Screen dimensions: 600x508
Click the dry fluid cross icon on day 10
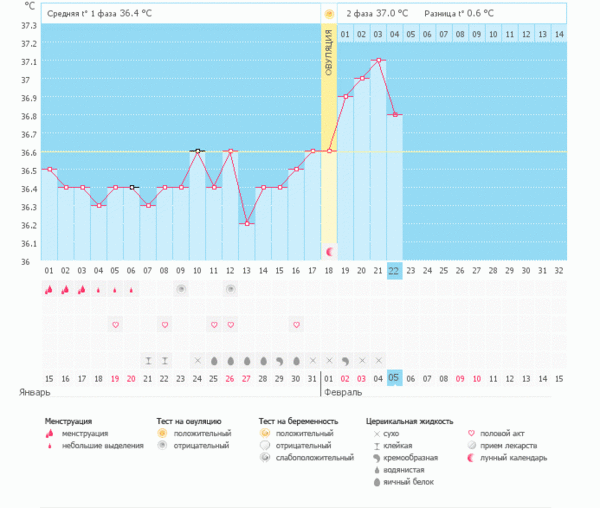(x=197, y=360)
